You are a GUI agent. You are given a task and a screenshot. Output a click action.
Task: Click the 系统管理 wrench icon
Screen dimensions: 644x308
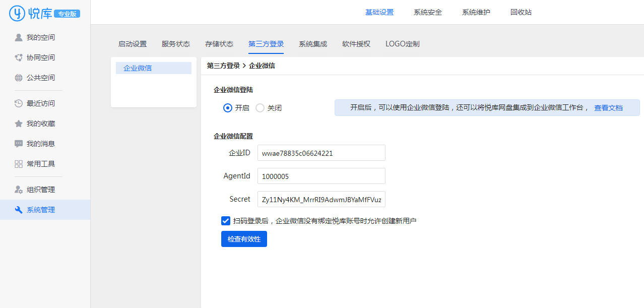[x=19, y=210]
